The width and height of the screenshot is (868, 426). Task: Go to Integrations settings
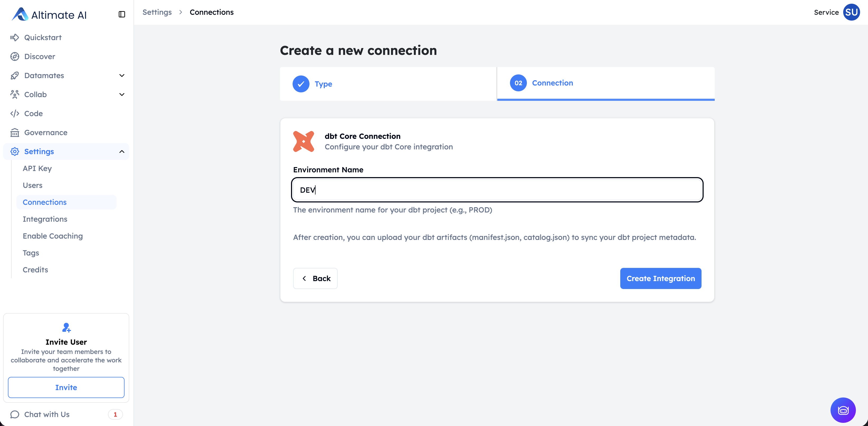point(45,219)
